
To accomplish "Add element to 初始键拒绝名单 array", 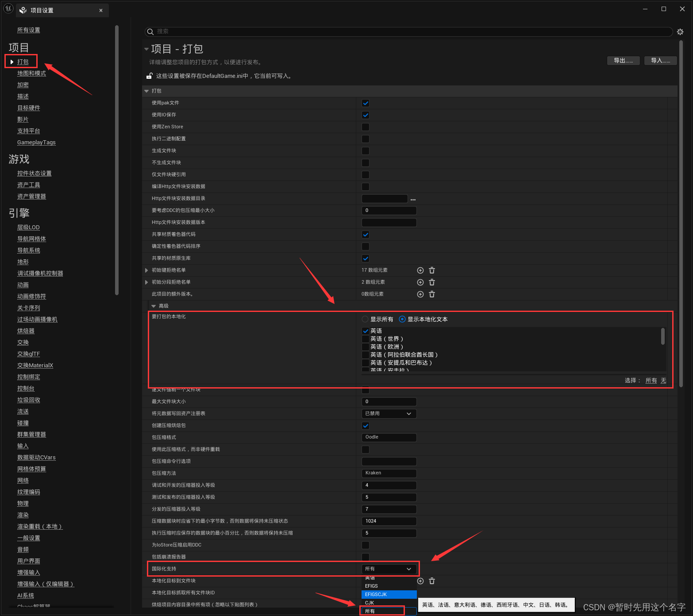I will (x=420, y=270).
